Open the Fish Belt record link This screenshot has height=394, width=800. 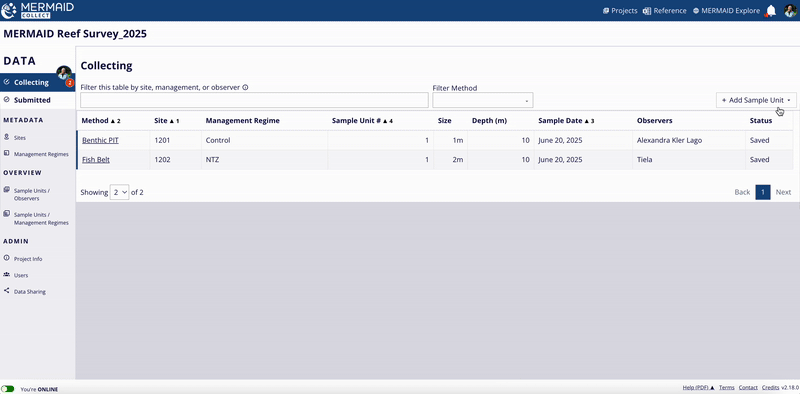[x=96, y=159]
